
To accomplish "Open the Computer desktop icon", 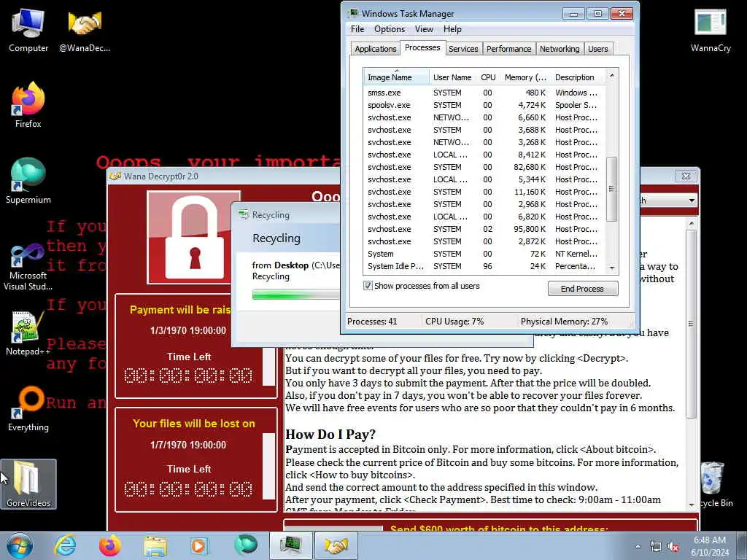I will coord(28,29).
